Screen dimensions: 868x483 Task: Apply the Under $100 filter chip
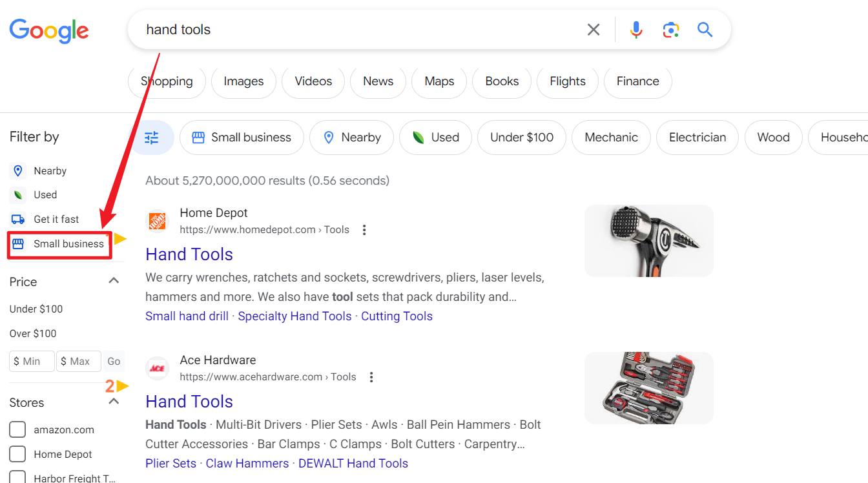coord(522,138)
